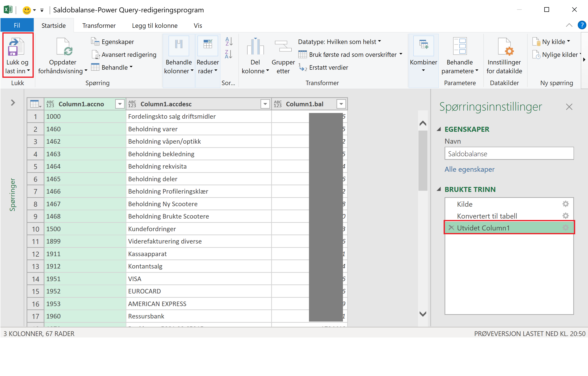Sort ascending with the A-Z icon
Image resolution: width=588 pixels, height=376 pixels.
pyautogui.click(x=229, y=42)
